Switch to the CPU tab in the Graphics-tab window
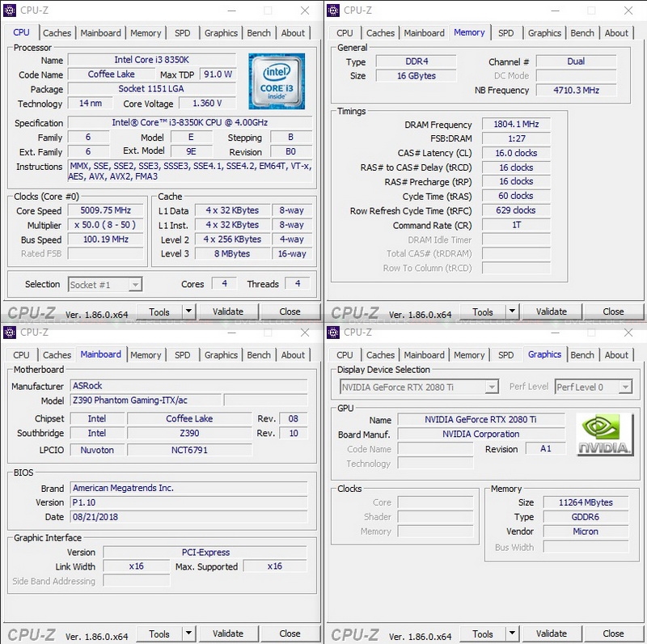 pyautogui.click(x=345, y=355)
